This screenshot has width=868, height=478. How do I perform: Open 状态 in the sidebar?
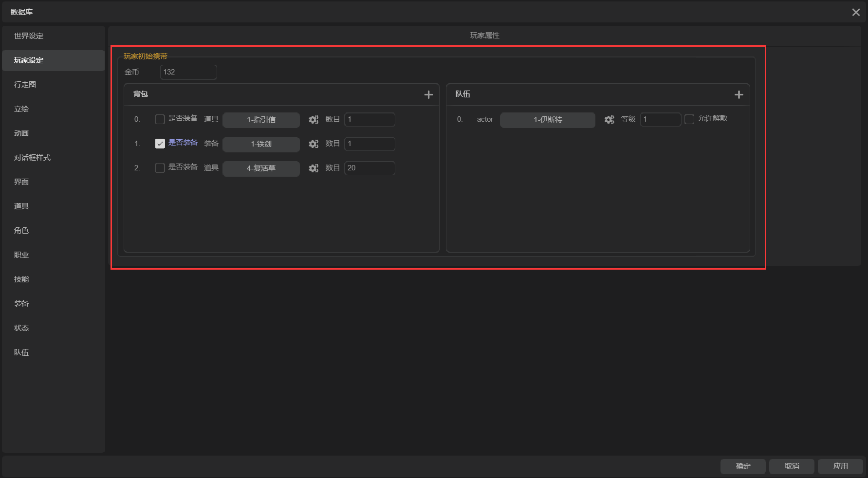pos(53,328)
